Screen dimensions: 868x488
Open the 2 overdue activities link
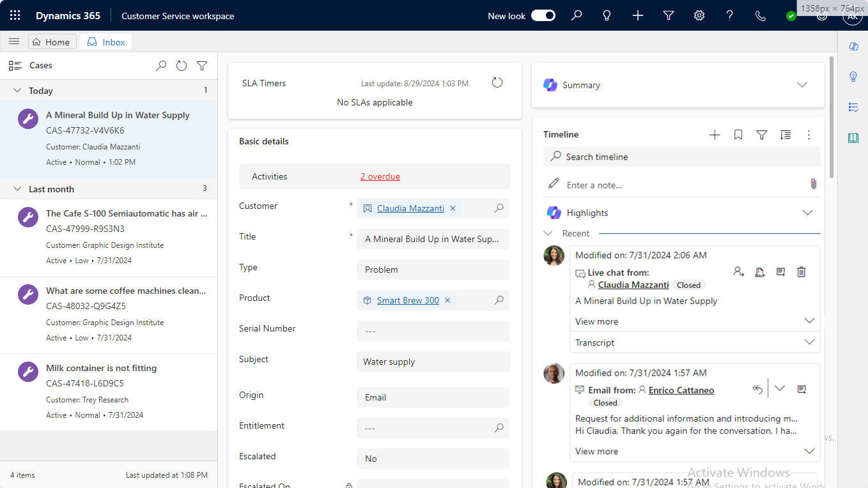click(x=380, y=177)
